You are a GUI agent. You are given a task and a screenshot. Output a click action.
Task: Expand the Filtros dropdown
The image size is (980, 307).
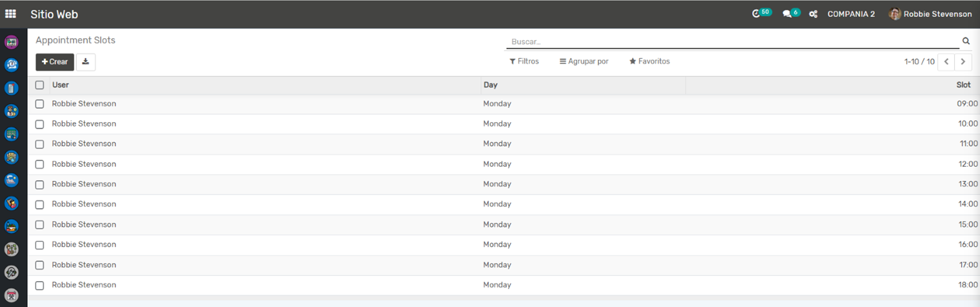tap(524, 61)
